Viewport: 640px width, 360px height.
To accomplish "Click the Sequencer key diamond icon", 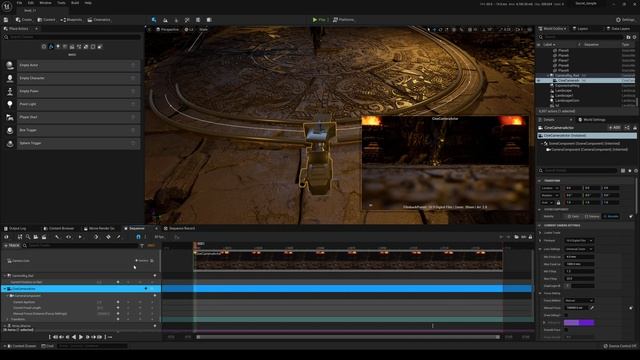I will tap(108, 237).
